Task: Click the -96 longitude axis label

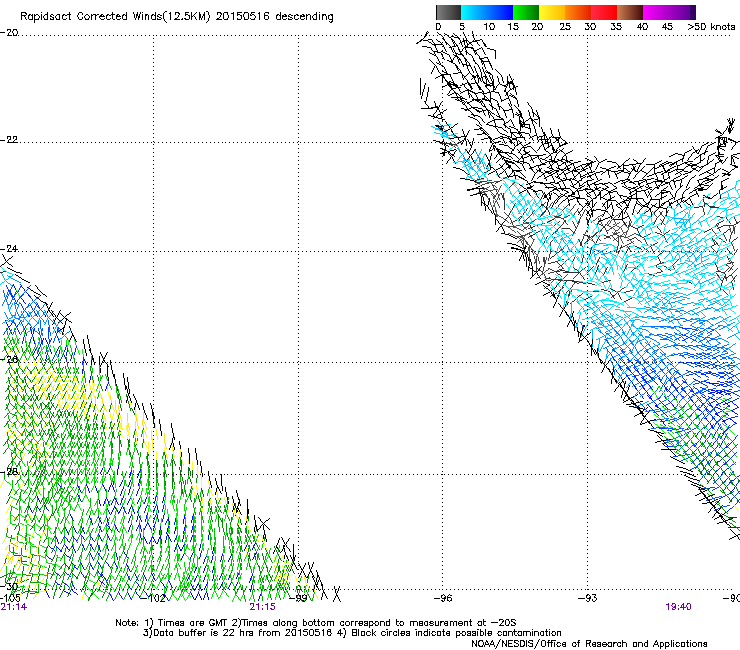Action: click(443, 598)
